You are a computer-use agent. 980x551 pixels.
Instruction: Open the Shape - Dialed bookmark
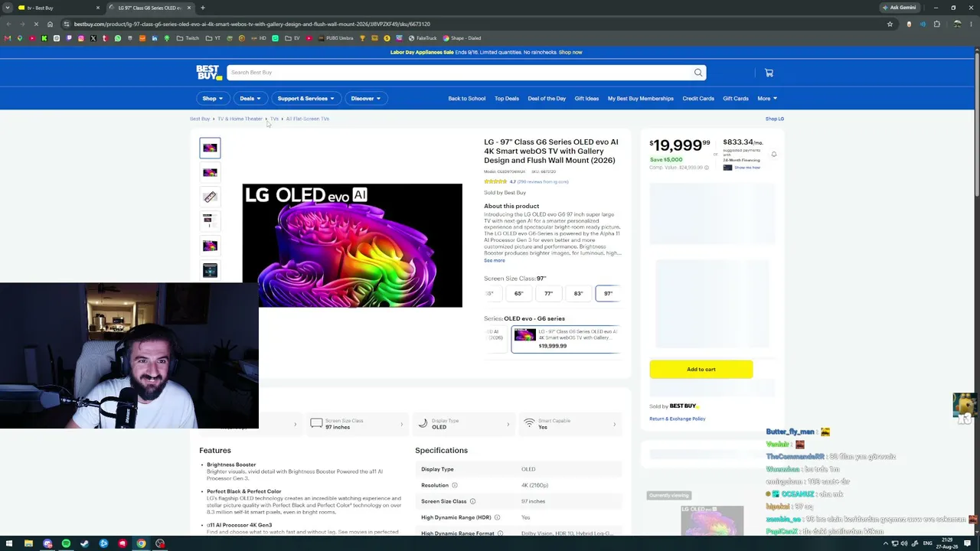[462, 38]
